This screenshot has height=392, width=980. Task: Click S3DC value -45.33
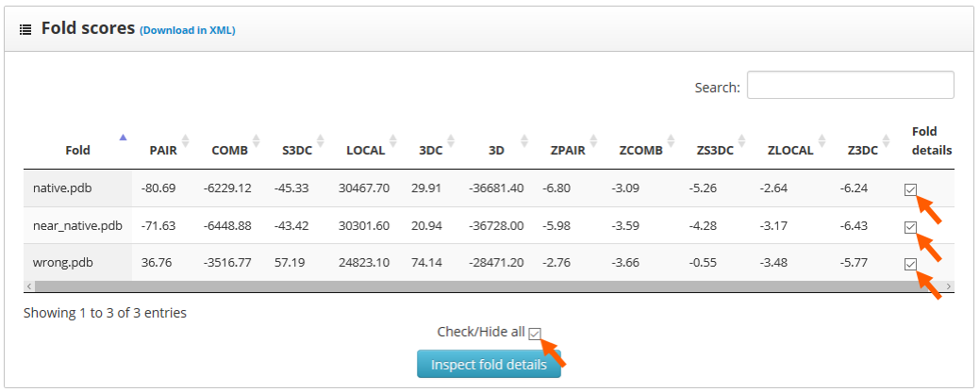click(x=291, y=188)
